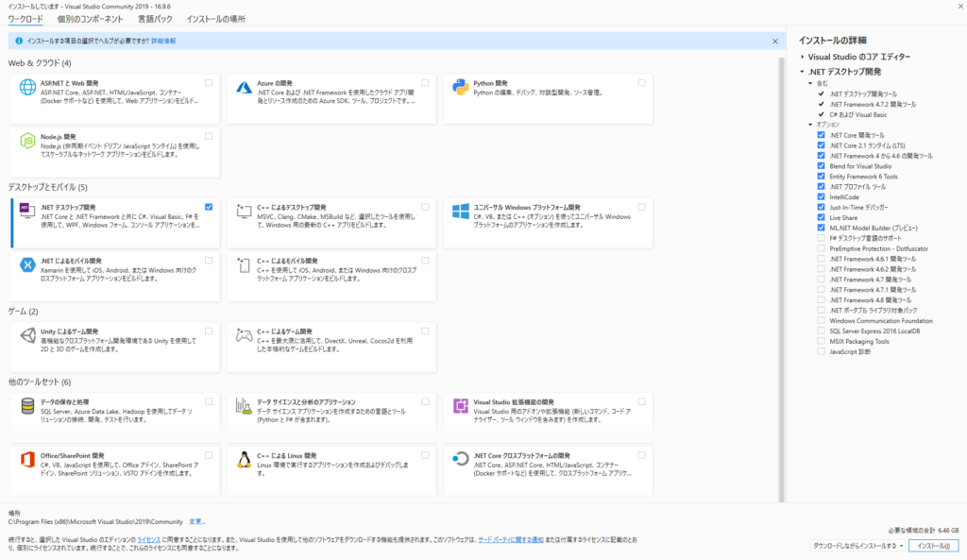Viewport: 967px width, 560px height.
Task: Click the 変更... link beside the install path
Action: pyautogui.click(x=196, y=522)
